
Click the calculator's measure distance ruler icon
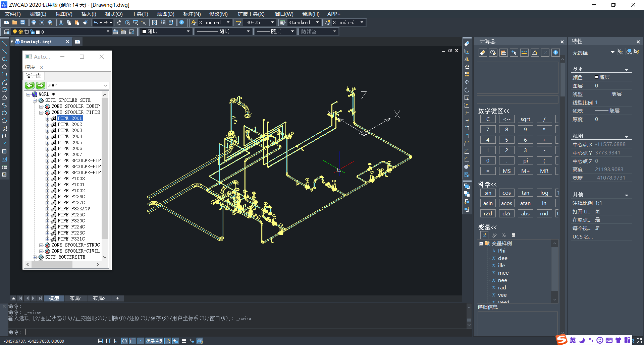pyautogui.click(x=524, y=53)
